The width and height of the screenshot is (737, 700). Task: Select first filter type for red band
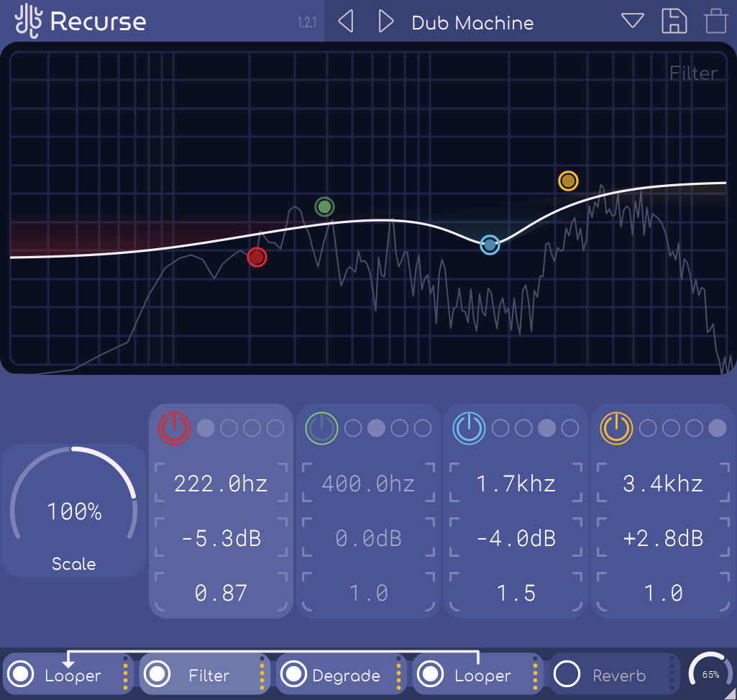coord(206,428)
